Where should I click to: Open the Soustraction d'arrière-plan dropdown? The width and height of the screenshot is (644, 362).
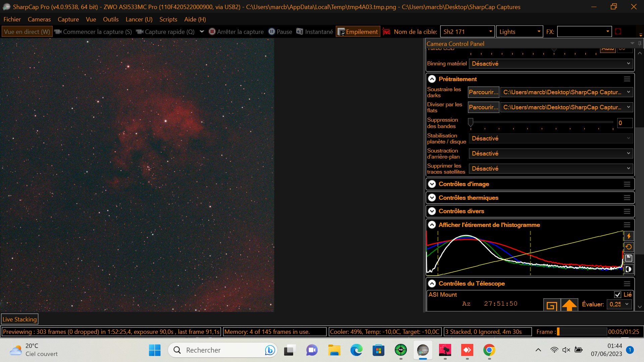click(x=551, y=154)
